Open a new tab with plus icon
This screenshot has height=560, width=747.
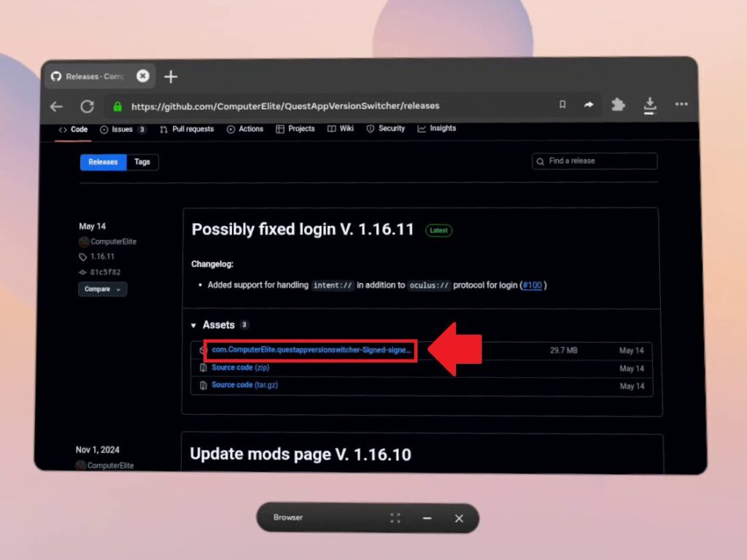click(171, 77)
